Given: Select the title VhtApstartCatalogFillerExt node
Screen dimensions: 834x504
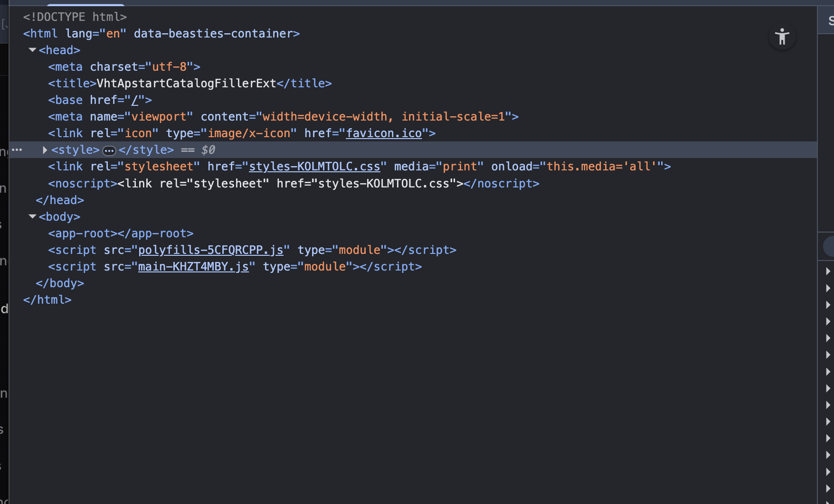Looking at the screenshot, I should pos(190,84).
